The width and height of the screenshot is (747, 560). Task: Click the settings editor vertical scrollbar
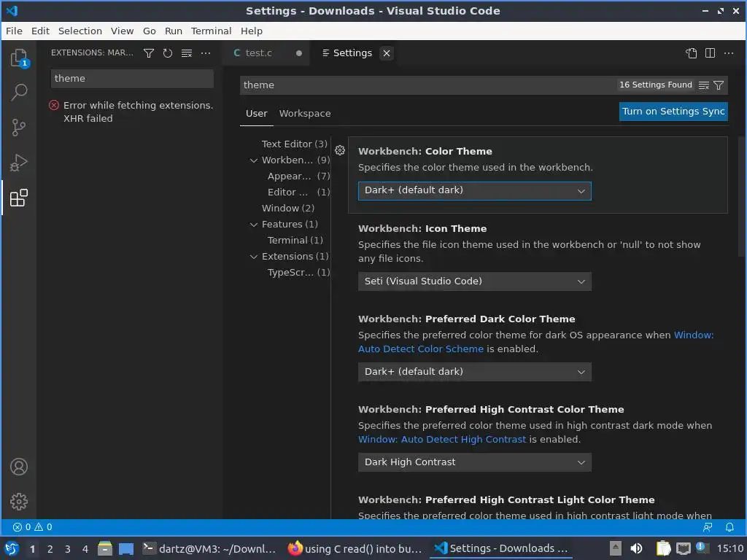point(741,198)
